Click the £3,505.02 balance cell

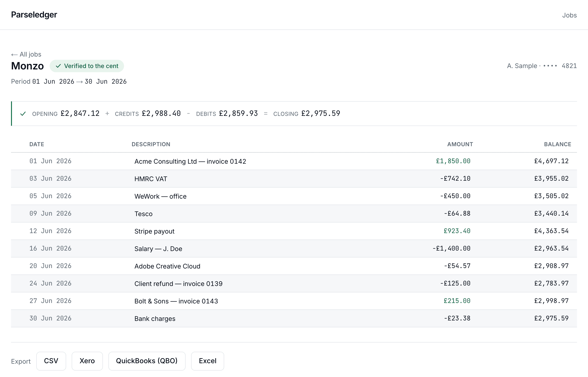coord(551,196)
